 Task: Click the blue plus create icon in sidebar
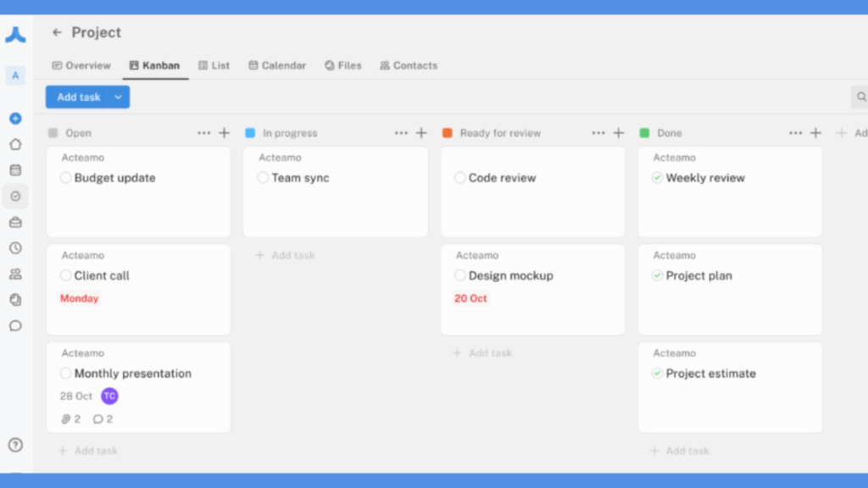pos(15,119)
